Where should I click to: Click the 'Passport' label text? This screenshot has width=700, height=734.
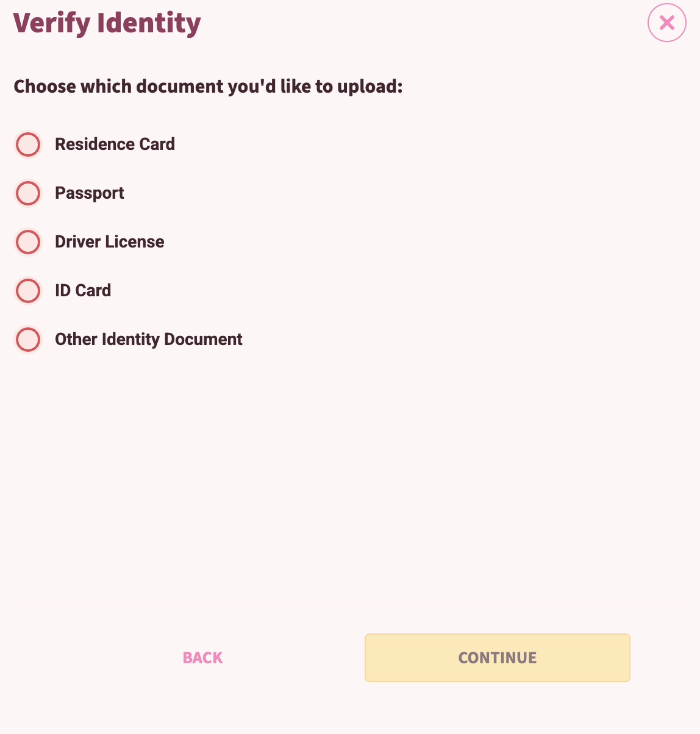90,193
